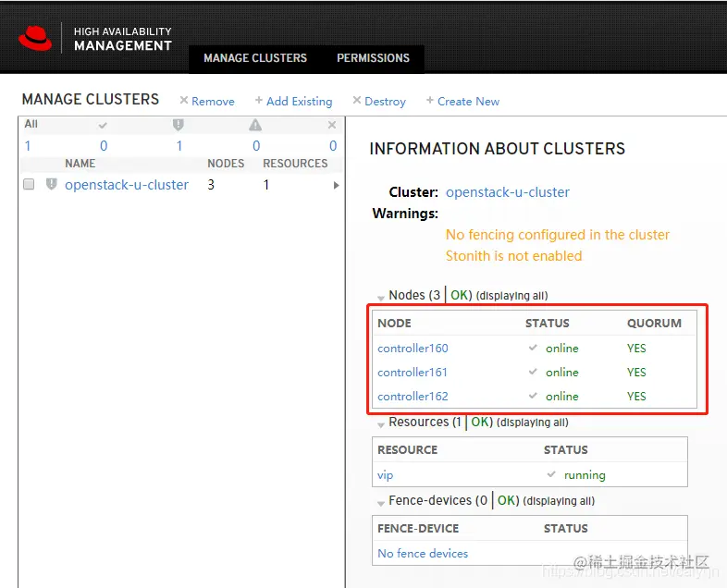Open the MANAGE CLUSTERS tab

pos(255,58)
